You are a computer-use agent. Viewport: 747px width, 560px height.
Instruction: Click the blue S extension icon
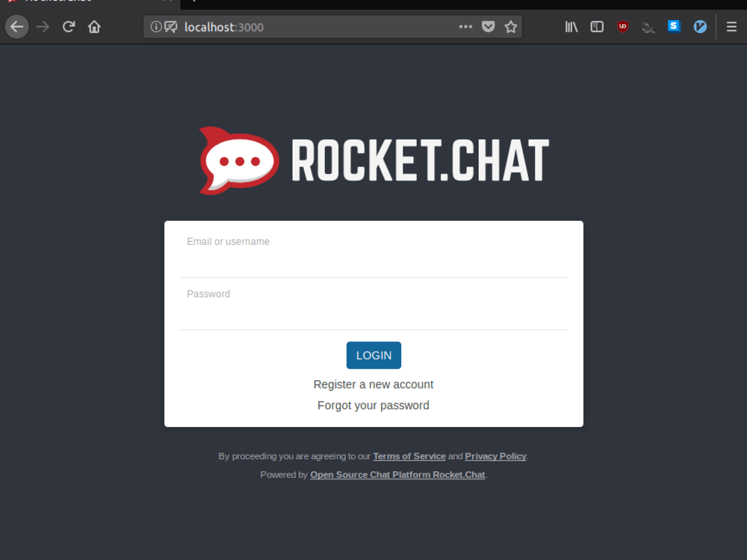point(674,27)
